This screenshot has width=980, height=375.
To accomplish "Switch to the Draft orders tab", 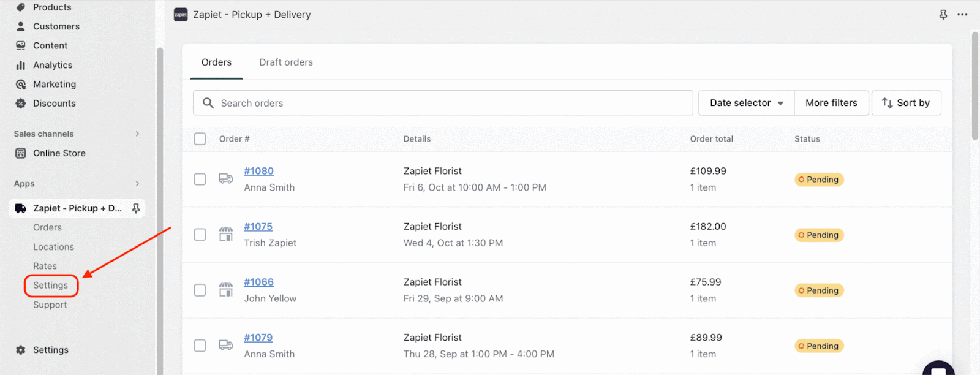I will [285, 63].
